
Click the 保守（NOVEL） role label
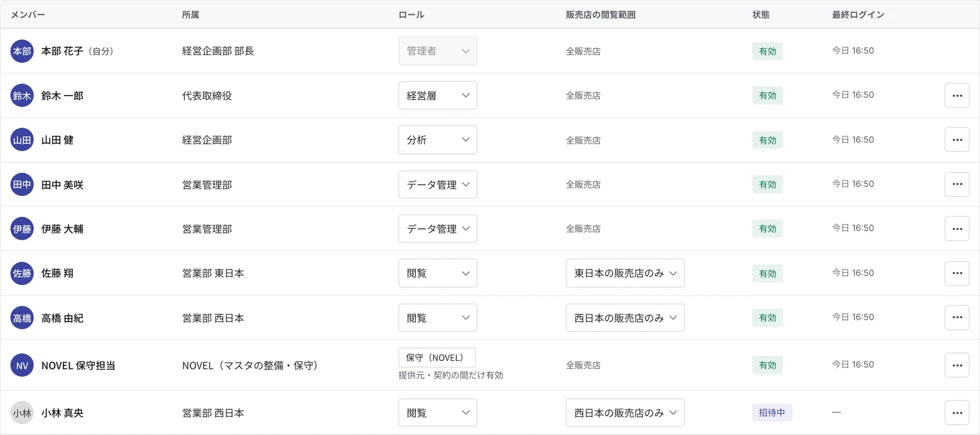(437, 358)
